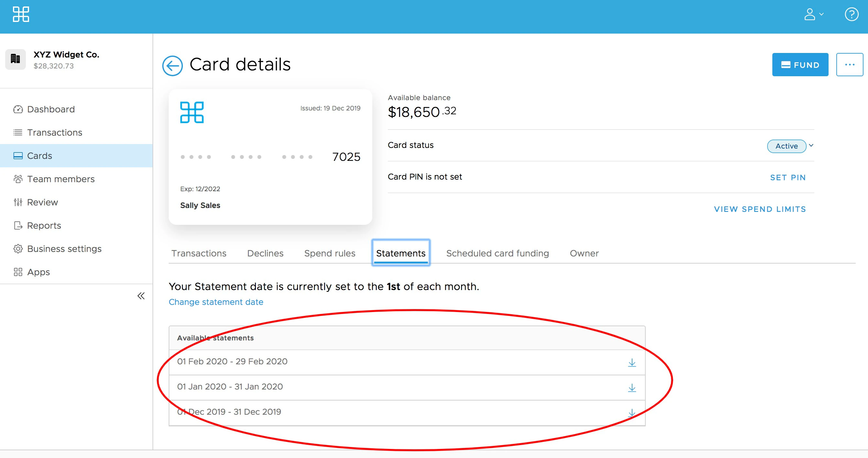Open the user account dropdown

click(x=813, y=15)
